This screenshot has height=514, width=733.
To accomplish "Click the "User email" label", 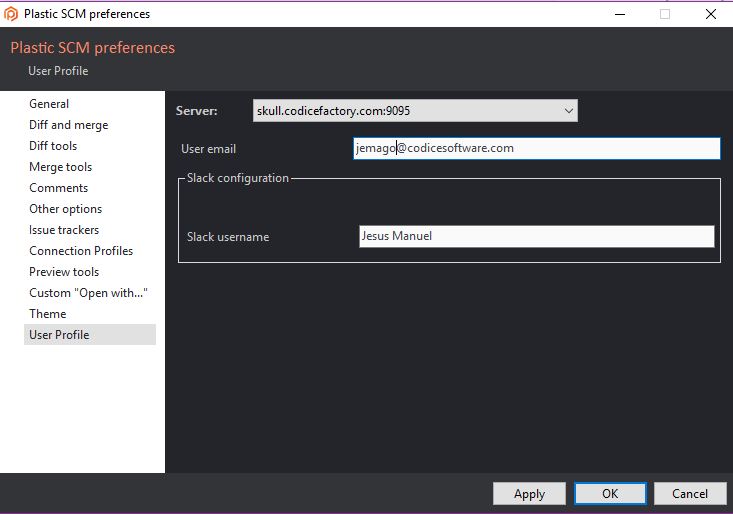I will [208, 149].
